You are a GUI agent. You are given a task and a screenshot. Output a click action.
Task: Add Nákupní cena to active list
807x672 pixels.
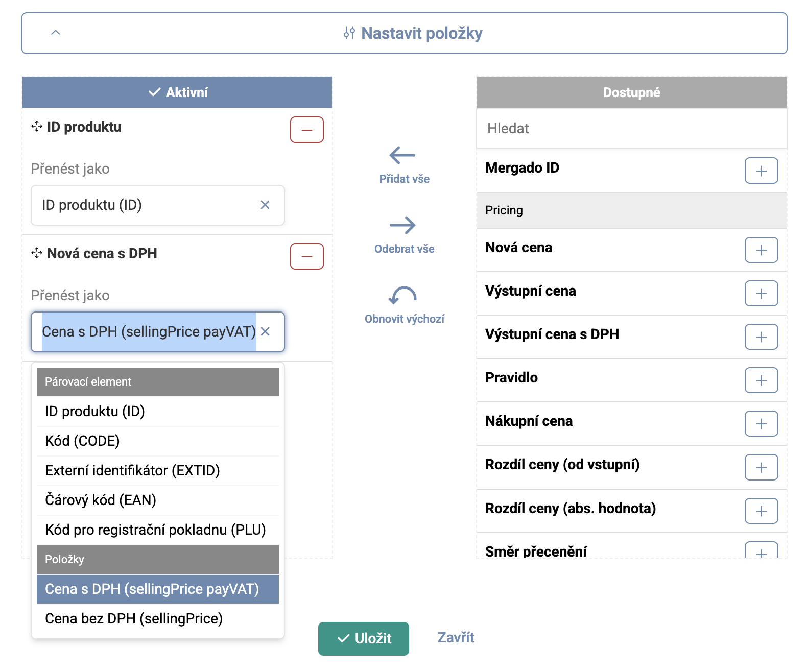click(x=761, y=424)
